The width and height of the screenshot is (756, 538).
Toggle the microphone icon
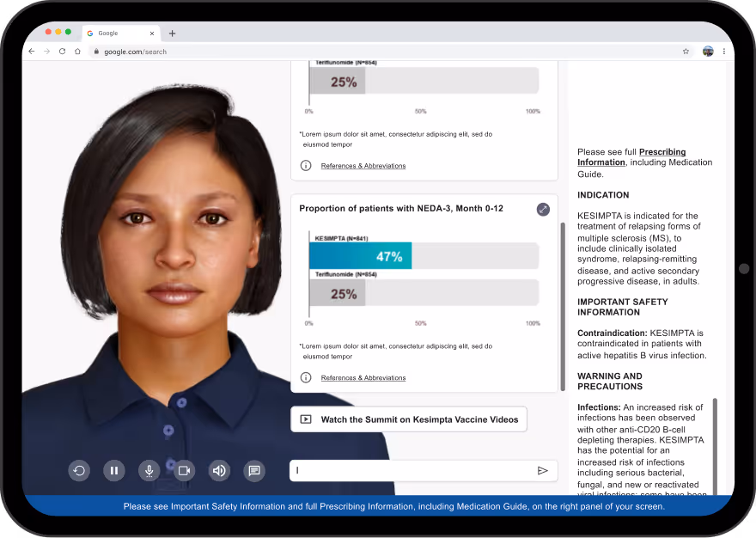point(149,470)
